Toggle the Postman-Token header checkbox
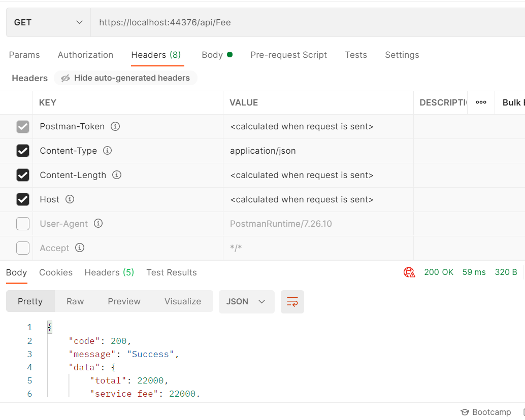The image size is (525, 420). pyautogui.click(x=23, y=127)
